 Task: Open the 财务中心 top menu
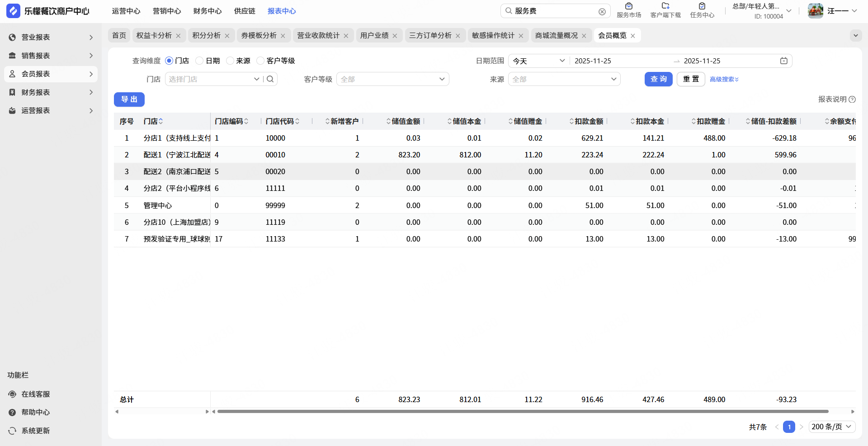click(x=207, y=11)
